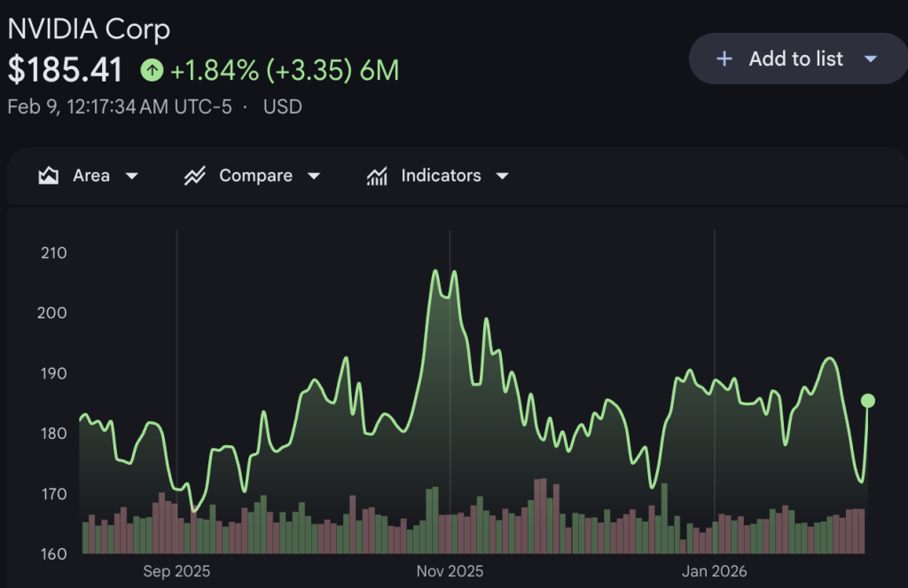Expand the Compare dropdown arrow
This screenshot has width=908, height=588.
point(313,176)
